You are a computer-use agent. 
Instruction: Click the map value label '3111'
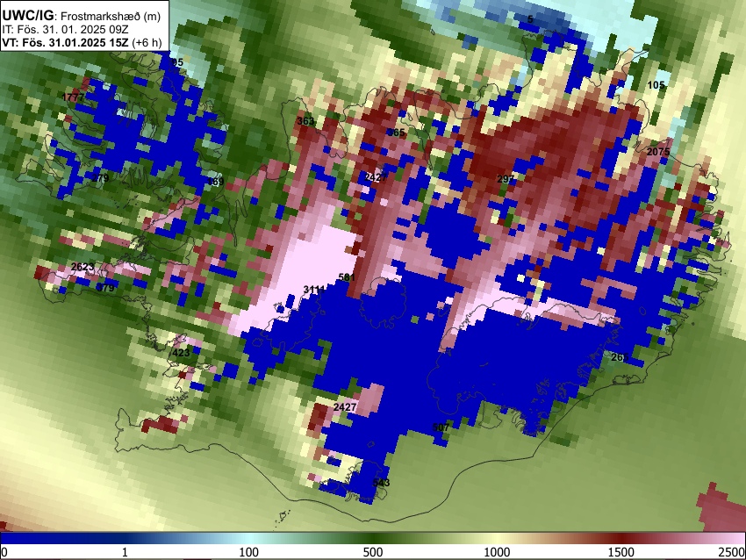pyautogui.click(x=314, y=290)
